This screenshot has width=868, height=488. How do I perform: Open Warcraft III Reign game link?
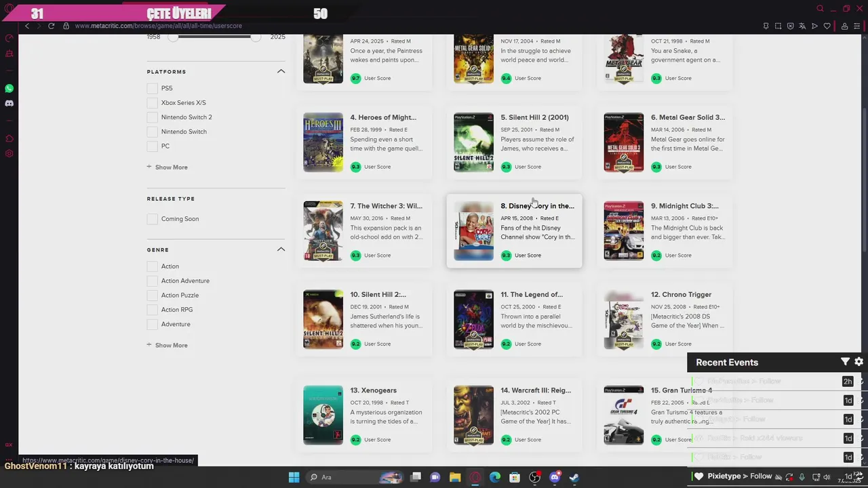(x=536, y=390)
